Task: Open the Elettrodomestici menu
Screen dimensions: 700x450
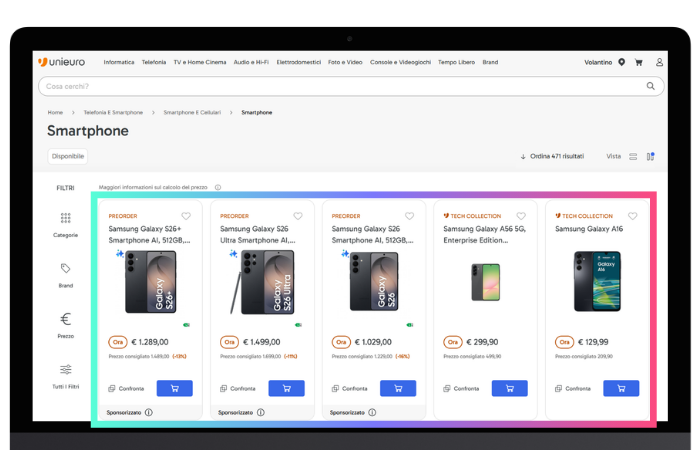Action: 298,62
